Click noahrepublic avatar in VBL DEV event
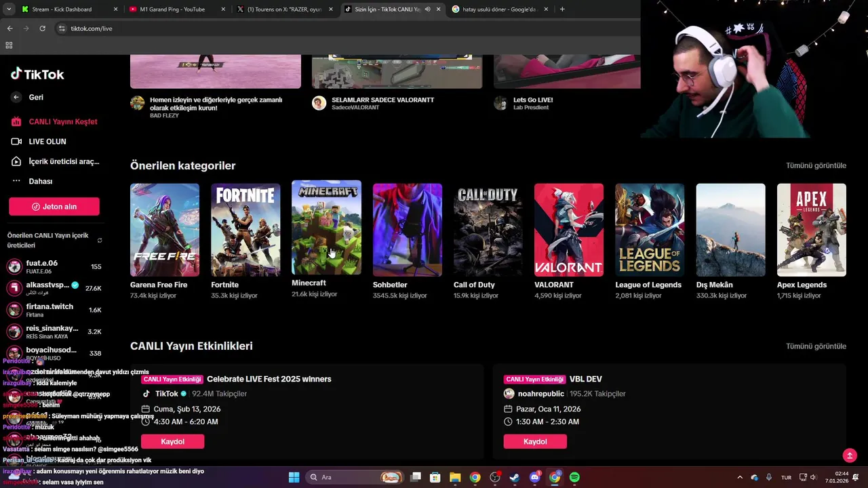Screen dimensions: 868x488 [509, 394]
